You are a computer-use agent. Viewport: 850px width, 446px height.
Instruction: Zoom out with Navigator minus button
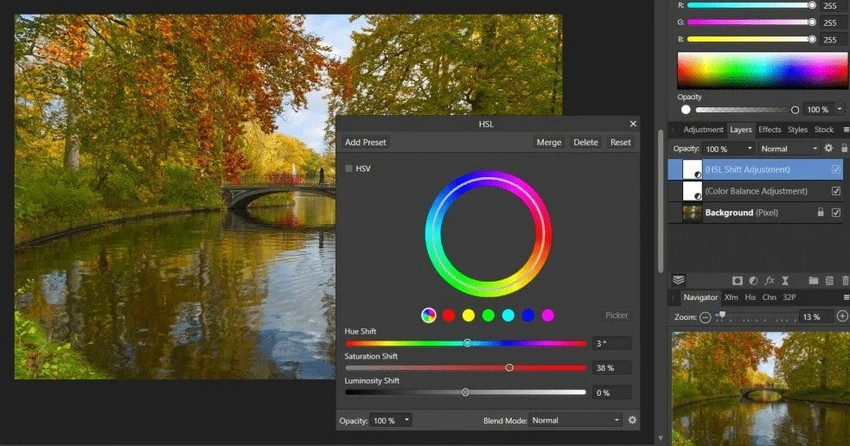point(705,317)
